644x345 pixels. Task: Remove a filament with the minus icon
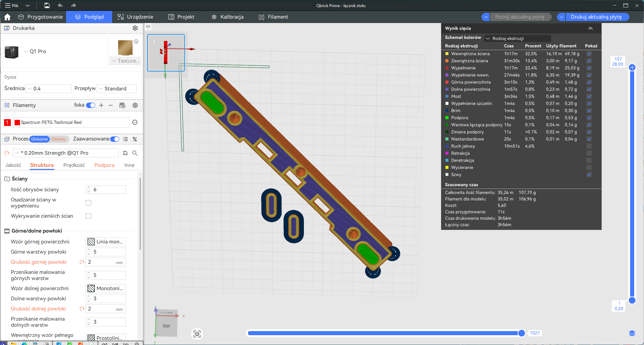point(111,105)
